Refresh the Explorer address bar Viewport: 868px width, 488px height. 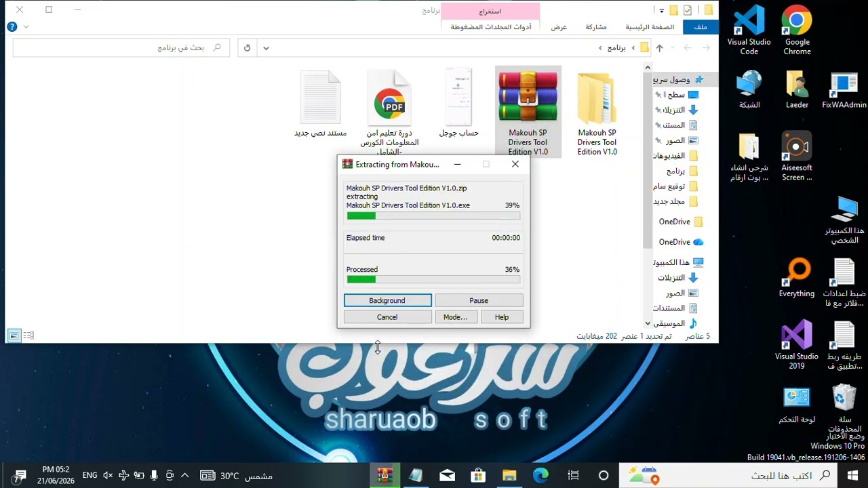[x=247, y=47]
